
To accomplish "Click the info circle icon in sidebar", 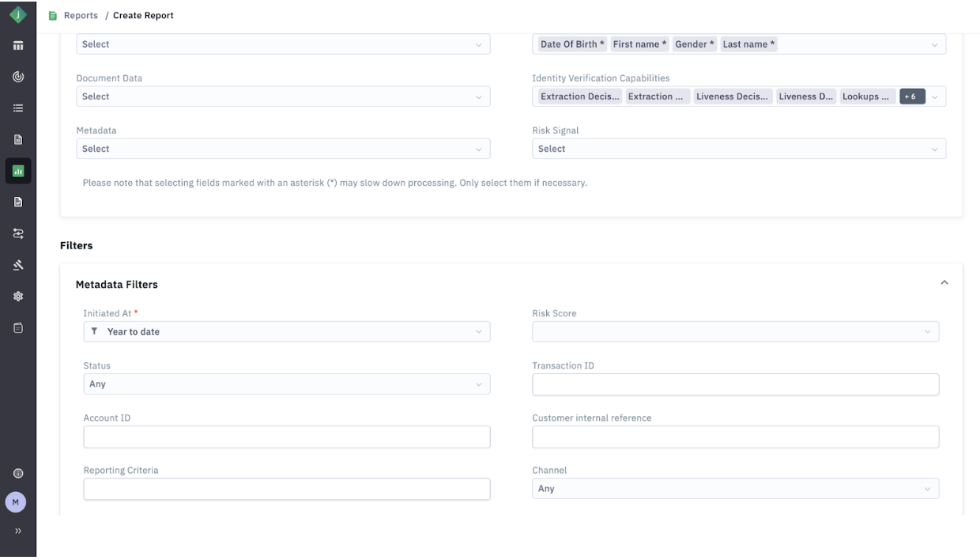I will [x=17, y=473].
